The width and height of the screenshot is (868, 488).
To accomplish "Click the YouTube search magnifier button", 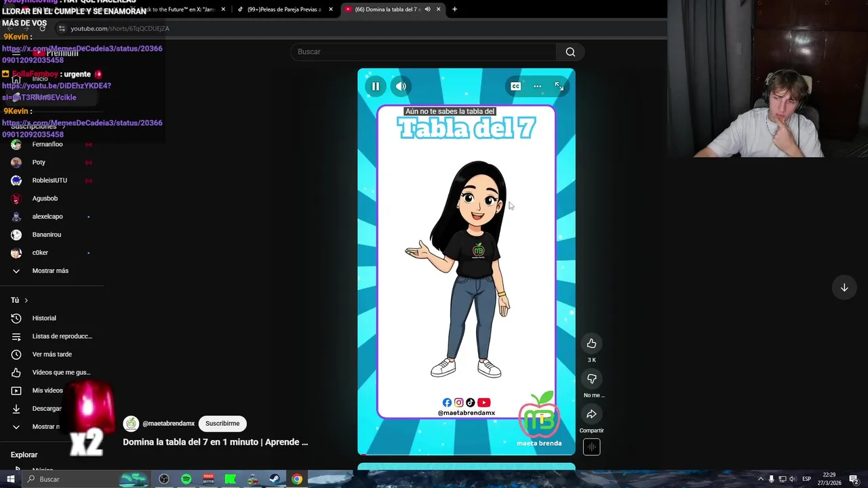I will [x=570, y=52].
